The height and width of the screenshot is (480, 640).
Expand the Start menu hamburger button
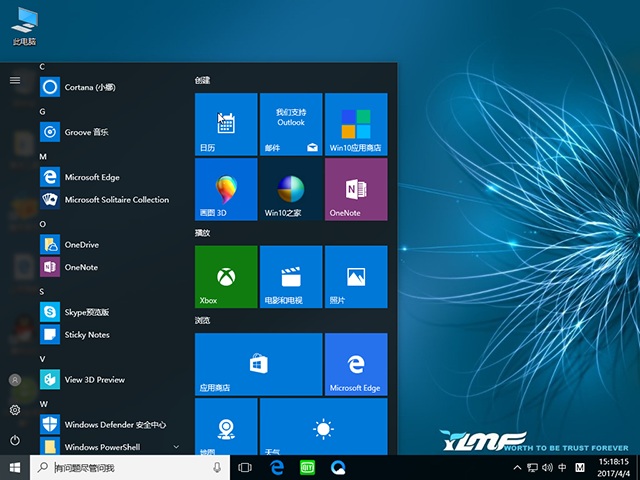pyautogui.click(x=15, y=80)
